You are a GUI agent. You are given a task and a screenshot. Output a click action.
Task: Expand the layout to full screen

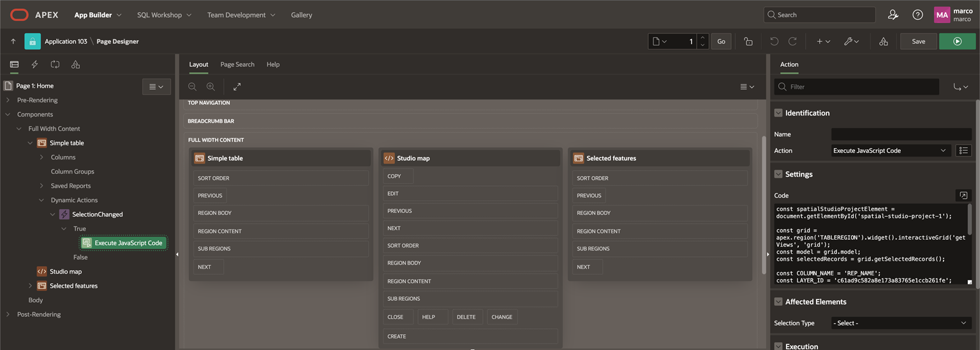pos(237,87)
